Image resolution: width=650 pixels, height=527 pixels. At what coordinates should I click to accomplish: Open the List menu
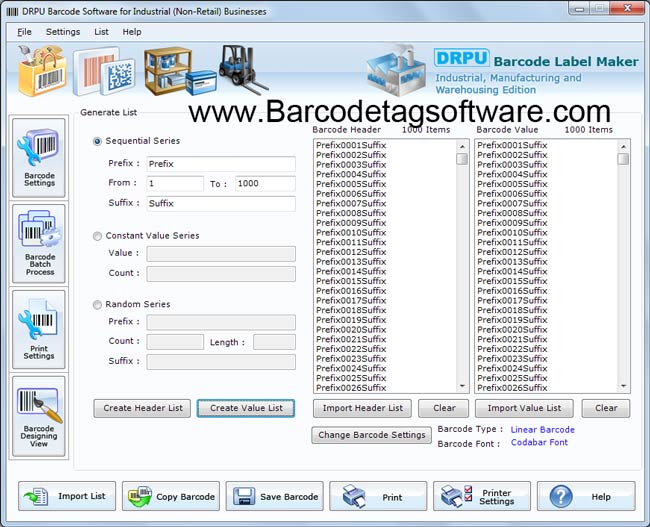[x=101, y=32]
